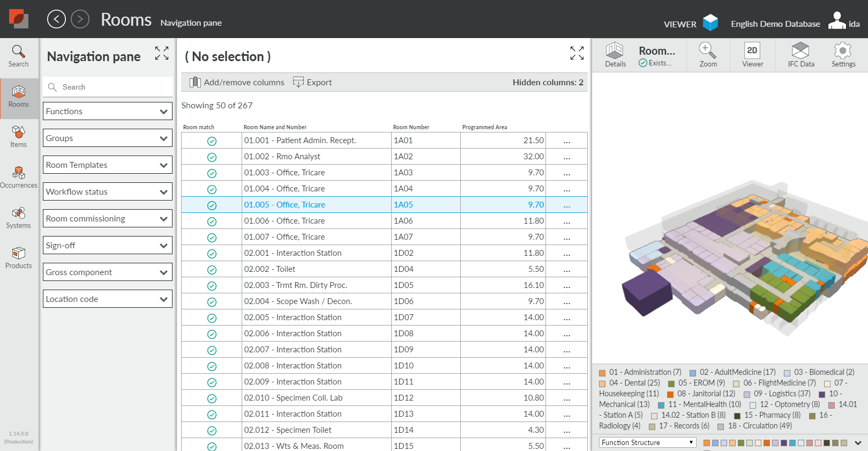Open the Occurrences sidebar section

[19, 178]
